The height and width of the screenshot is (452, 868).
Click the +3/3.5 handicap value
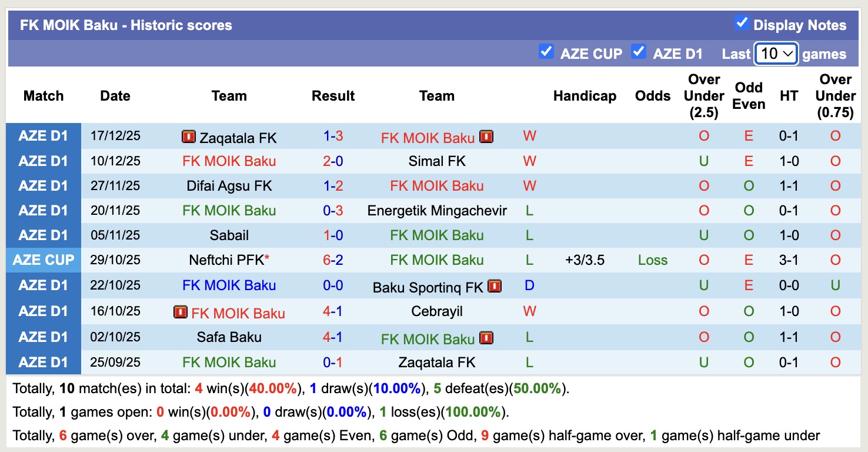point(585,260)
